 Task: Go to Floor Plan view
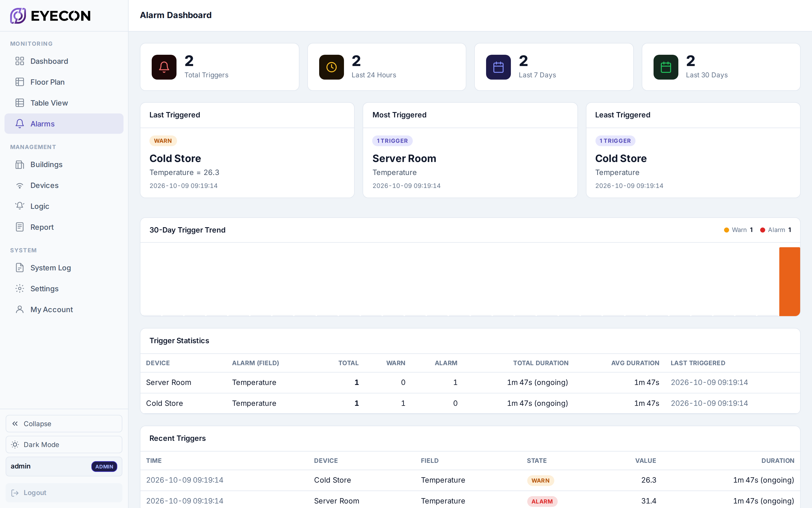(x=64, y=82)
